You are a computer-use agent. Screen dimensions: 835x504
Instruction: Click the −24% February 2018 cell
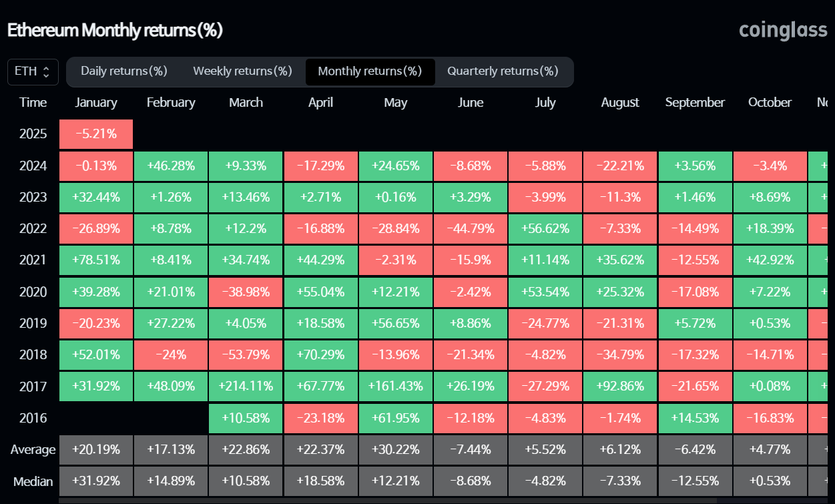pyautogui.click(x=171, y=355)
